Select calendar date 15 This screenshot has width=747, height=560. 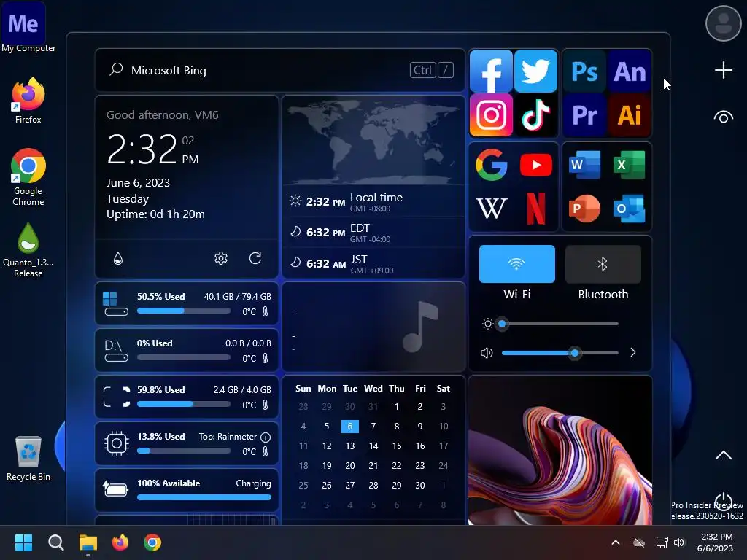(396, 446)
